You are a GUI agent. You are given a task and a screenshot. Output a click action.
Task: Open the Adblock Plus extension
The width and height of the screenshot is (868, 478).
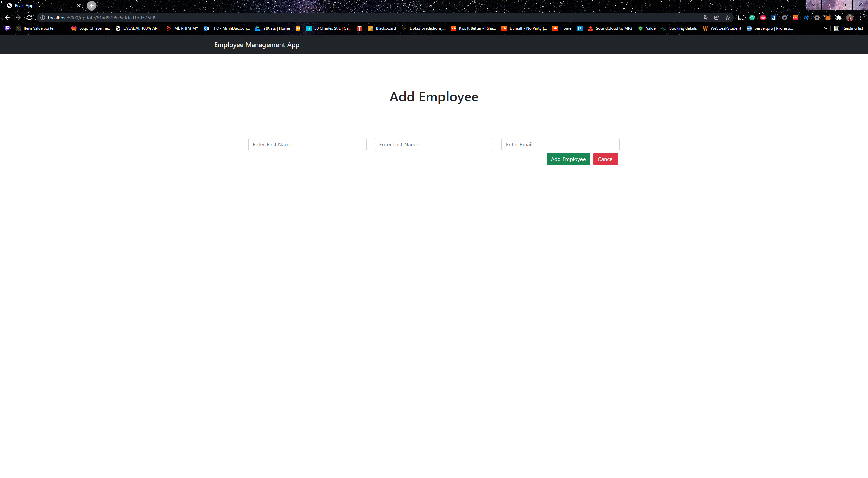tap(763, 18)
